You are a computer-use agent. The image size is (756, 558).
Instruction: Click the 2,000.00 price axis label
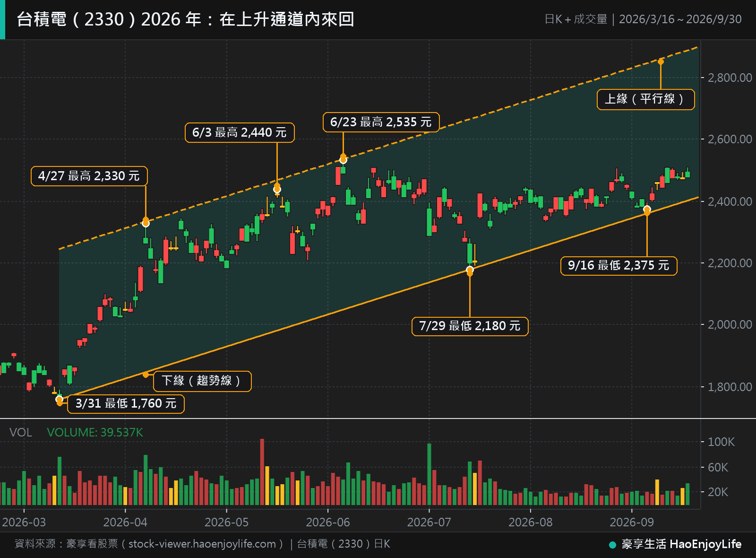click(730, 324)
